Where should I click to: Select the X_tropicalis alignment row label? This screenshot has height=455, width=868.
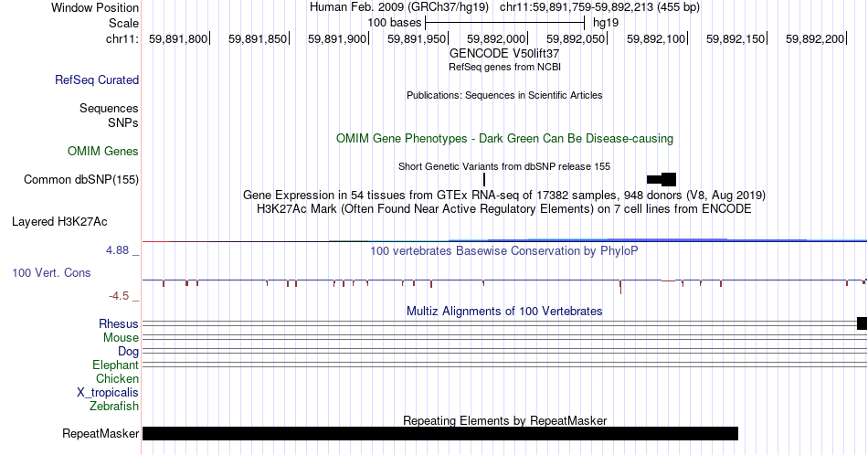[x=108, y=393]
